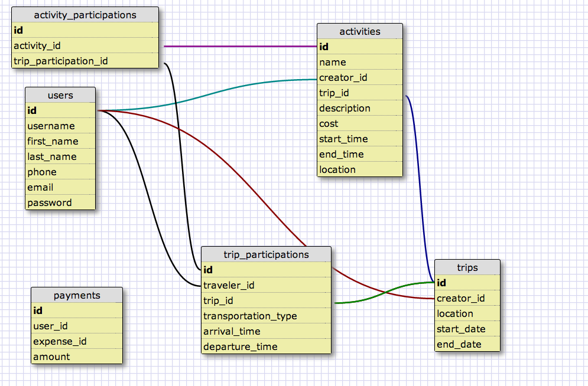Click the cost field in activities
This screenshot has height=386, width=588.
tap(360, 123)
